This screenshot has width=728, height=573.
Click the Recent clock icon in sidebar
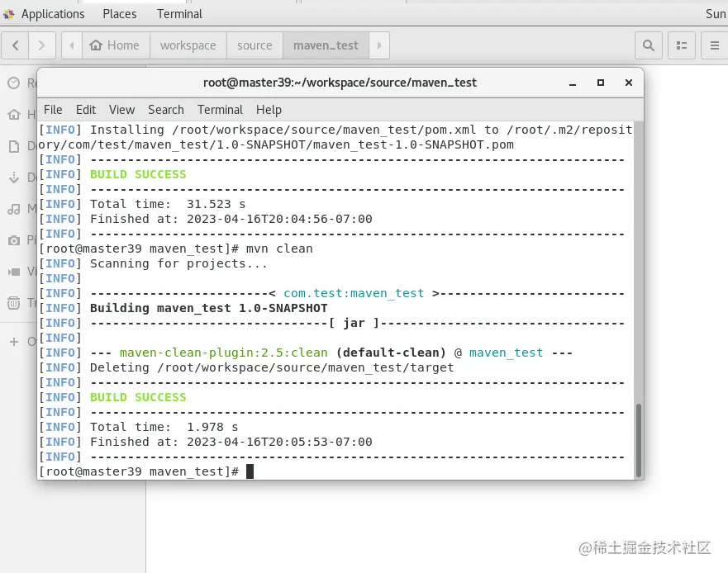click(x=14, y=83)
